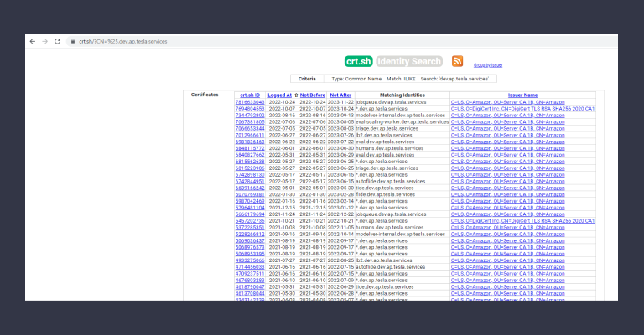The width and height of the screenshot is (644, 335).
Task: Click the Criteria label cell
Action: coord(307,79)
